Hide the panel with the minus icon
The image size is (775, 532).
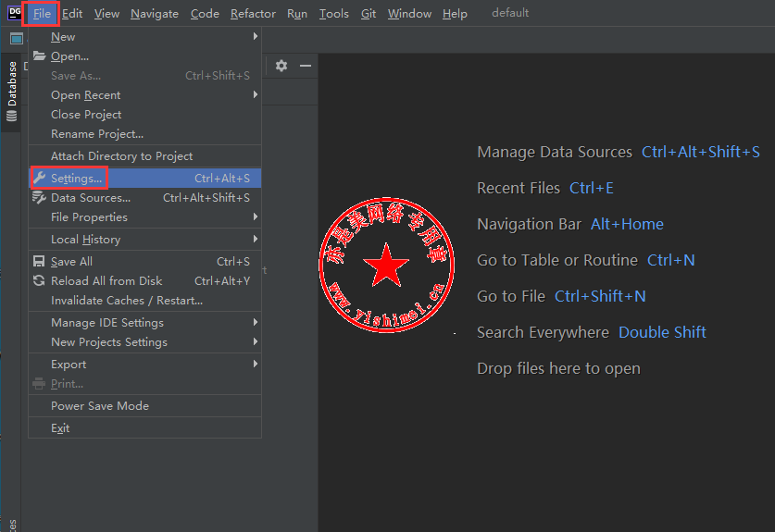[306, 66]
